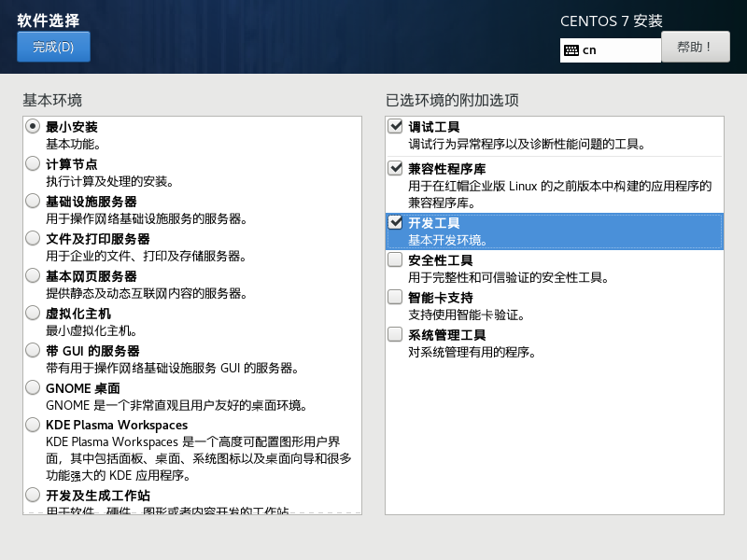This screenshot has width=747, height=560.
Task: Choose the 基础设施服务器 environment radio
Action: coord(33,201)
